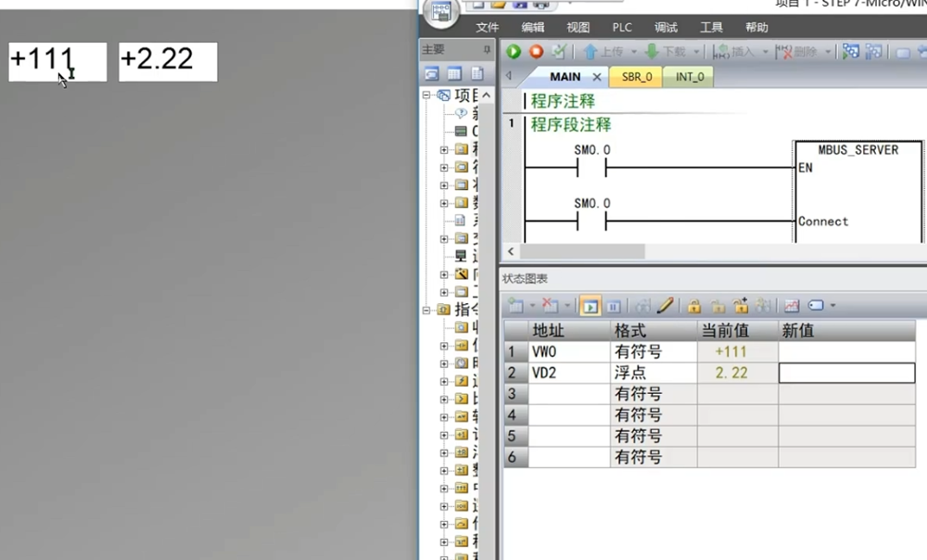The image size is (927, 560).
Task: Click the red STOP button in toolbar
Action: tap(536, 52)
